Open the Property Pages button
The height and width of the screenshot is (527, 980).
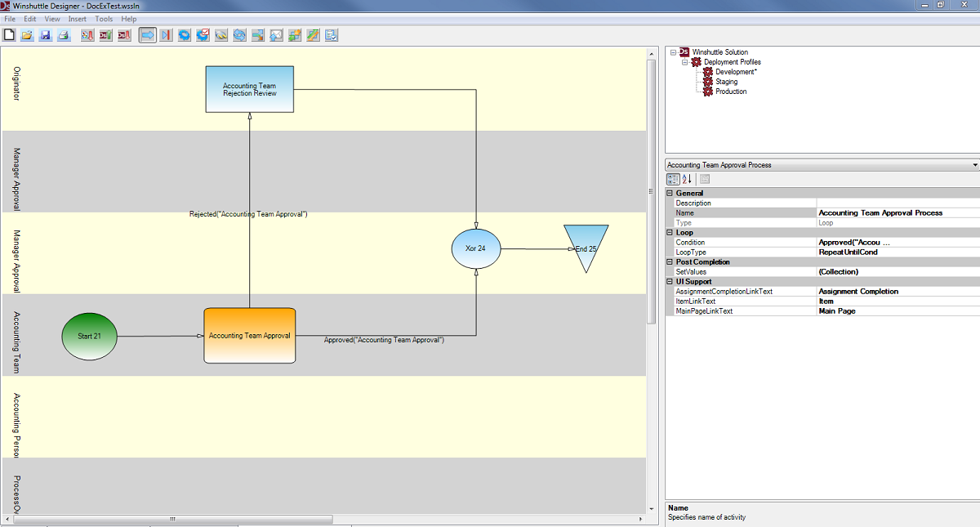[x=704, y=179]
